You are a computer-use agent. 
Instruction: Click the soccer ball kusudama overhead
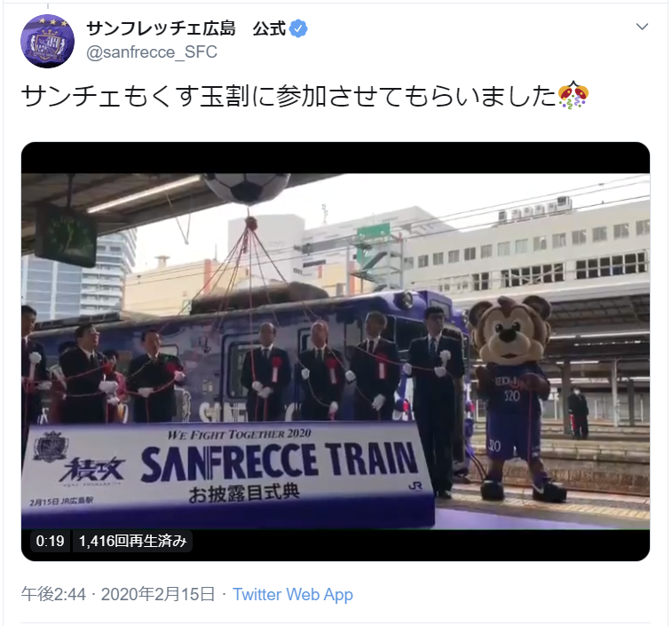pos(247,188)
